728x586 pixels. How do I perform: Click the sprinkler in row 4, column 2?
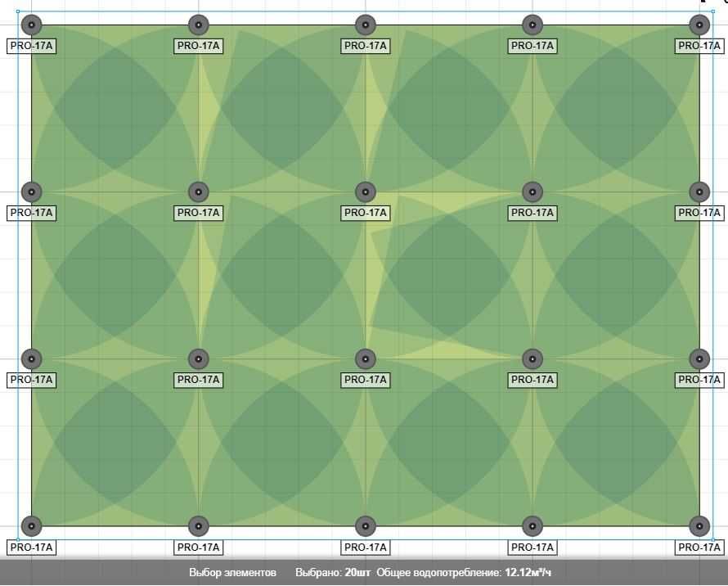pos(198,526)
